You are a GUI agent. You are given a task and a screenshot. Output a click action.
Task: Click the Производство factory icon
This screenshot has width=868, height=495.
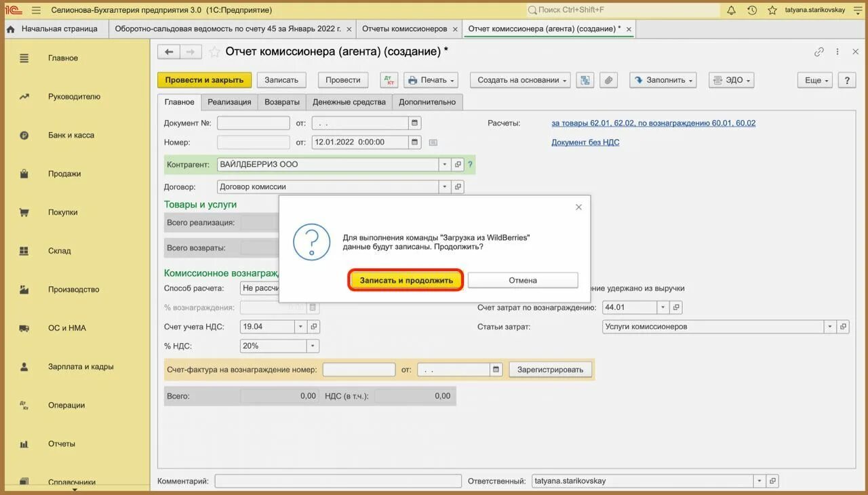coord(24,290)
